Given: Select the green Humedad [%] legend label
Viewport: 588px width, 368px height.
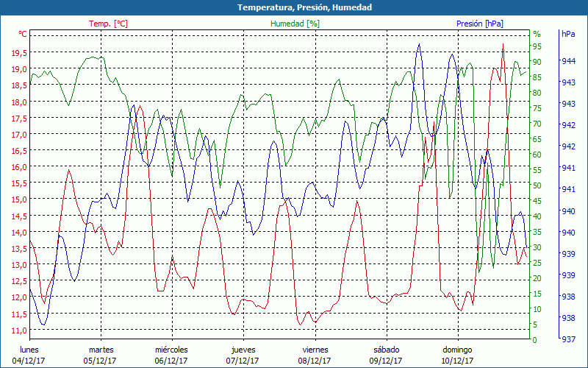Looking at the screenshot, I should click(x=295, y=24).
